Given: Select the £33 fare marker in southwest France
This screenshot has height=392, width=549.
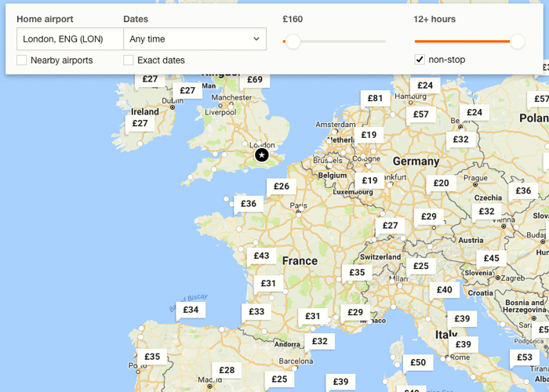Looking at the screenshot, I should click(256, 311).
